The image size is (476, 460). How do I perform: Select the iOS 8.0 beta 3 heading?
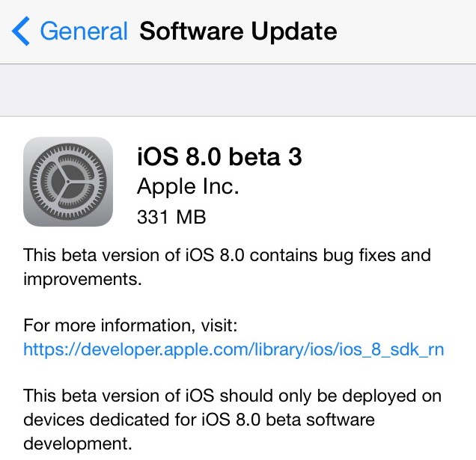219,156
